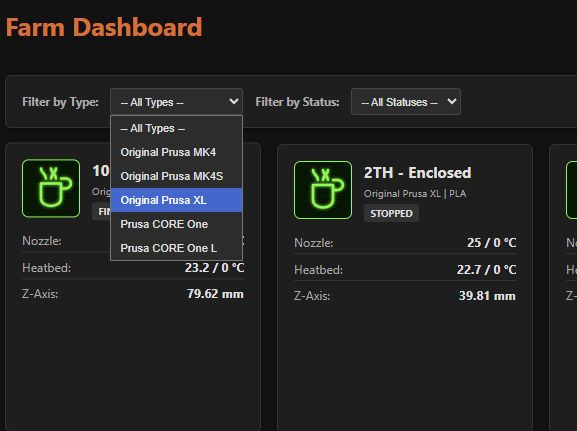Select the -- All Types -- option in list

(x=176, y=128)
